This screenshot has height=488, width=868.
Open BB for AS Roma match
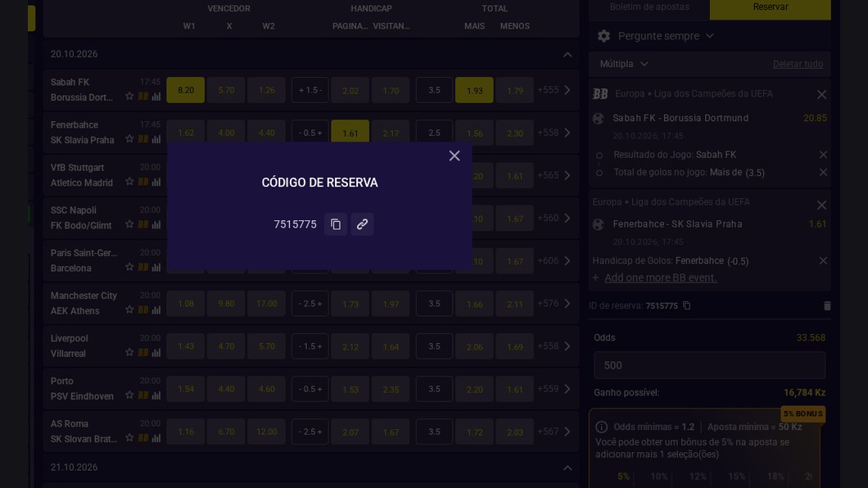143,438
